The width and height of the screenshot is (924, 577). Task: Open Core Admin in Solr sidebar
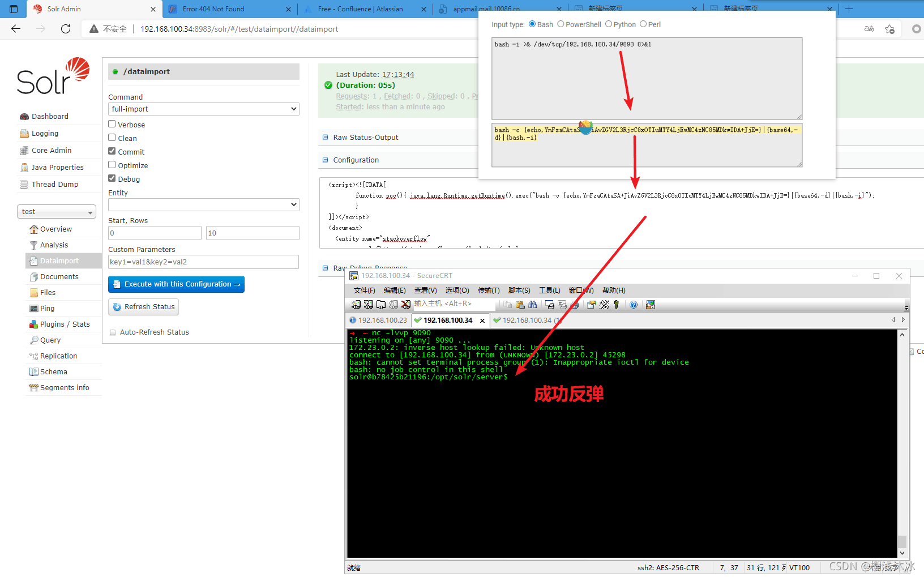point(52,151)
